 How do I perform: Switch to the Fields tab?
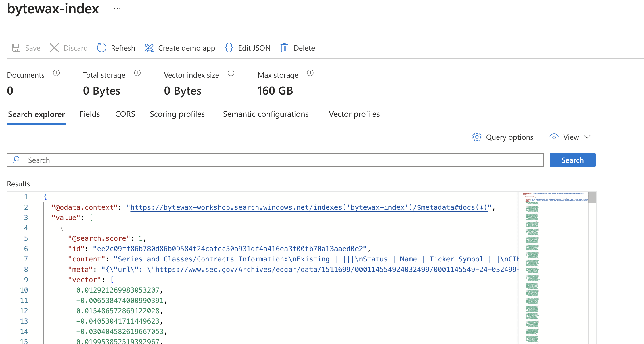(x=90, y=114)
